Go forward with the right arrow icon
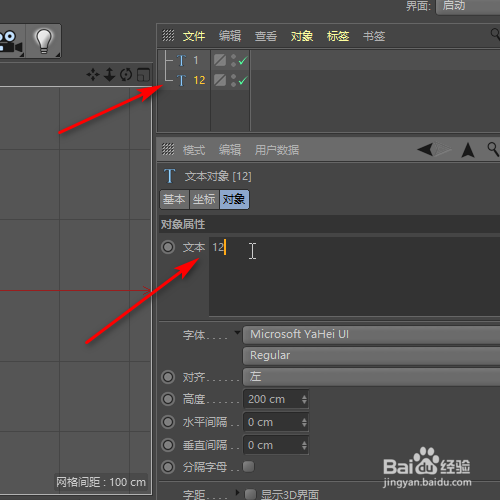 click(443, 149)
